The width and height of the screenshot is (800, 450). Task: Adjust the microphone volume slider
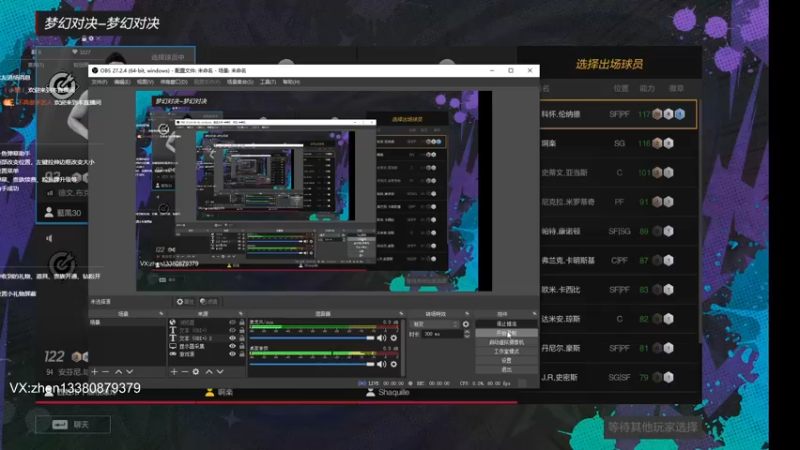click(312, 338)
